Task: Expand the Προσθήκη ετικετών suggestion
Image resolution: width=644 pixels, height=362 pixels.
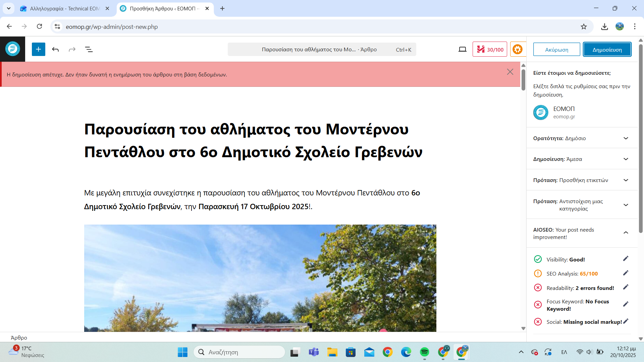Action: click(x=626, y=180)
